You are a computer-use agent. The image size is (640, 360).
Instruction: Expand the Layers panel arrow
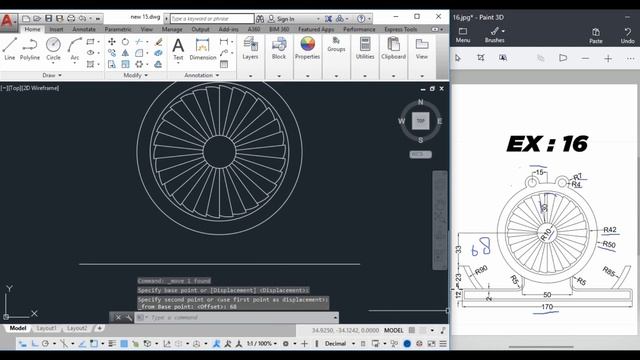pyautogui.click(x=250, y=76)
